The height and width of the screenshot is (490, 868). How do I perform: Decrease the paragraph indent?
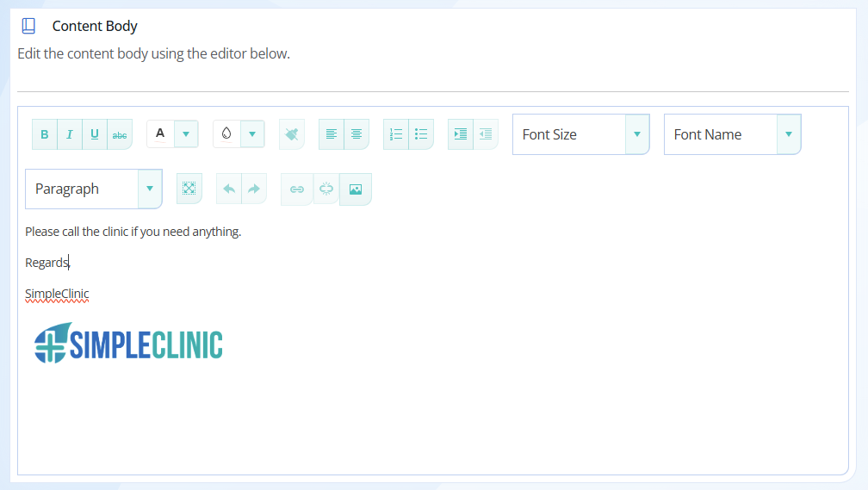pos(486,134)
